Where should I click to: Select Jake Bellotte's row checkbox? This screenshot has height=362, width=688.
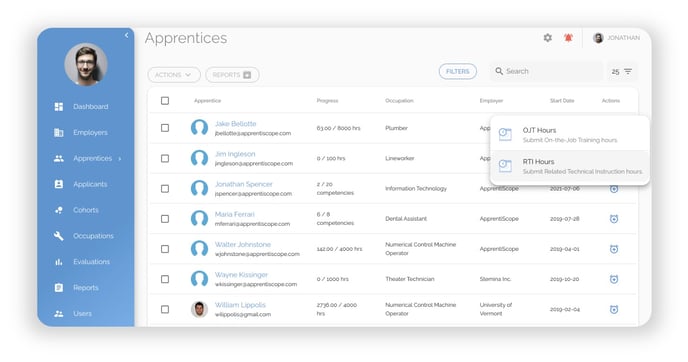(x=165, y=128)
